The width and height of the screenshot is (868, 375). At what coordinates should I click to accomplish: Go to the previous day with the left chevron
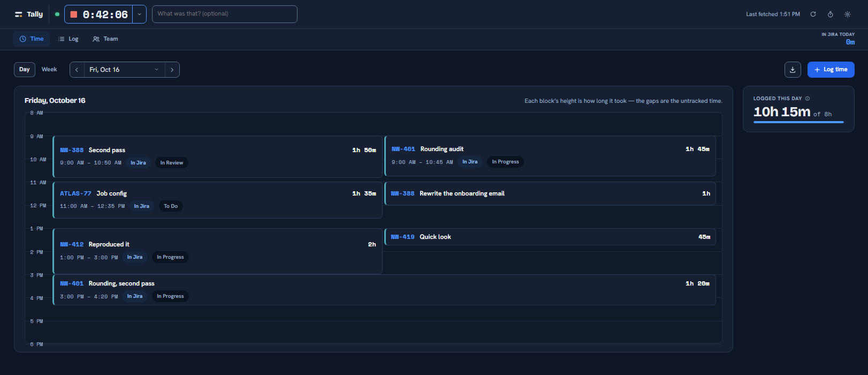point(77,70)
